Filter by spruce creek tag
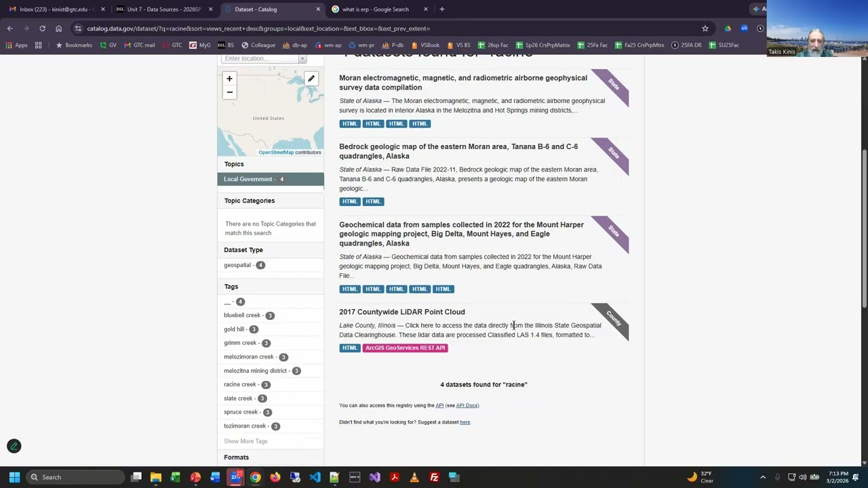Viewport: 868px width, 488px height. point(248,412)
